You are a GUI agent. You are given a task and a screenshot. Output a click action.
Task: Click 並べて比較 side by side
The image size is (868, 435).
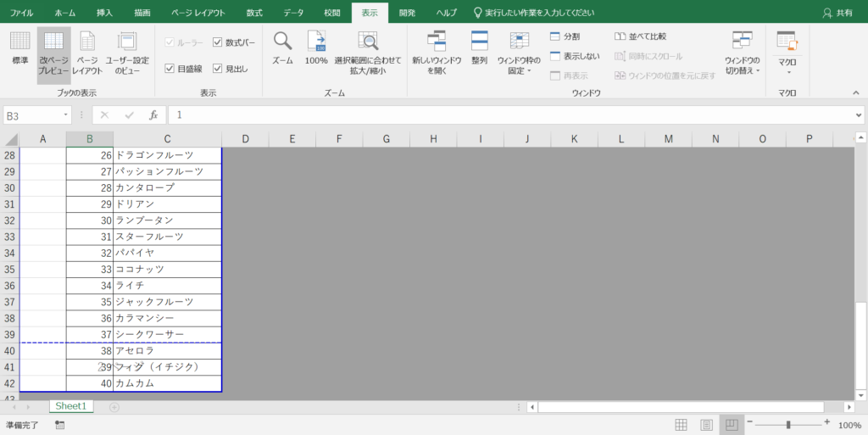(x=641, y=36)
